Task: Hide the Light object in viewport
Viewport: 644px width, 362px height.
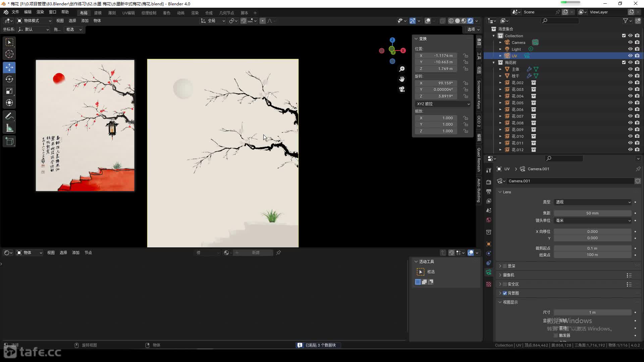Action: (630, 49)
